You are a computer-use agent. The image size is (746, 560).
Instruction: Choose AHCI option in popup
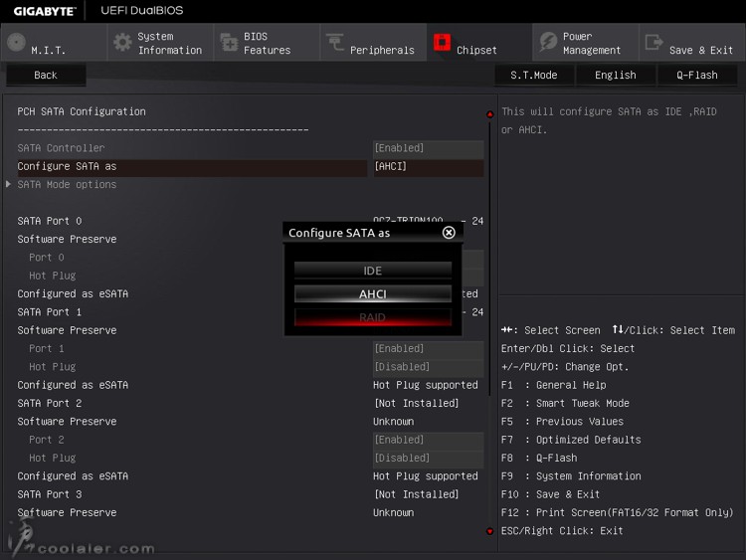pyautogui.click(x=373, y=293)
